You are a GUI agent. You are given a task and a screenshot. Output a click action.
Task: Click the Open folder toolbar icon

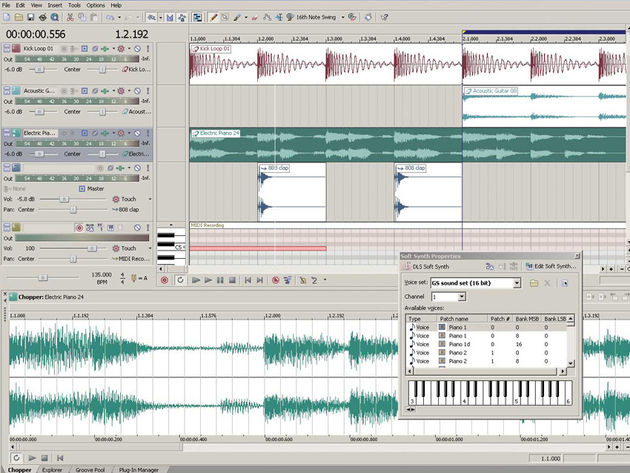18,17
